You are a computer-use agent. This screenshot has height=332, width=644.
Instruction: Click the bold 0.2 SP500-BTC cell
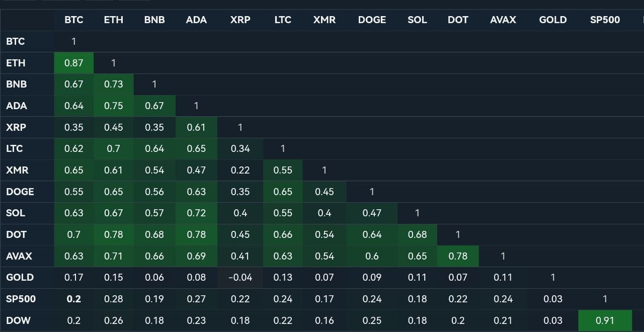[x=73, y=299]
